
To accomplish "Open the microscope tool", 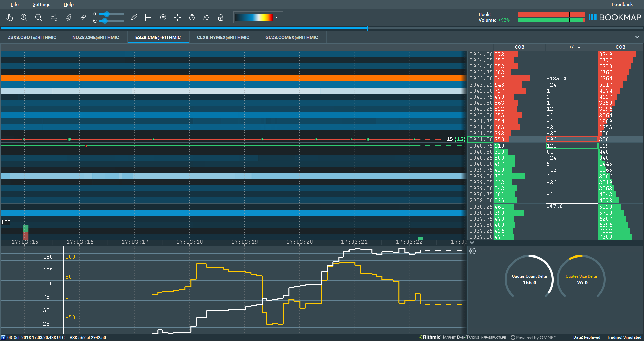I will [69, 18].
